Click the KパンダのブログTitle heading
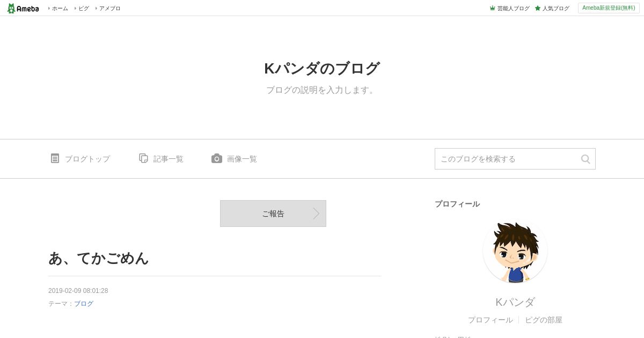Image resolution: width=644 pixels, height=338 pixels. (x=322, y=69)
